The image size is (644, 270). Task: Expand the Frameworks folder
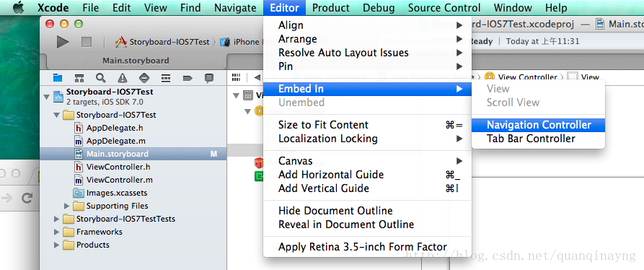(x=56, y=232)
